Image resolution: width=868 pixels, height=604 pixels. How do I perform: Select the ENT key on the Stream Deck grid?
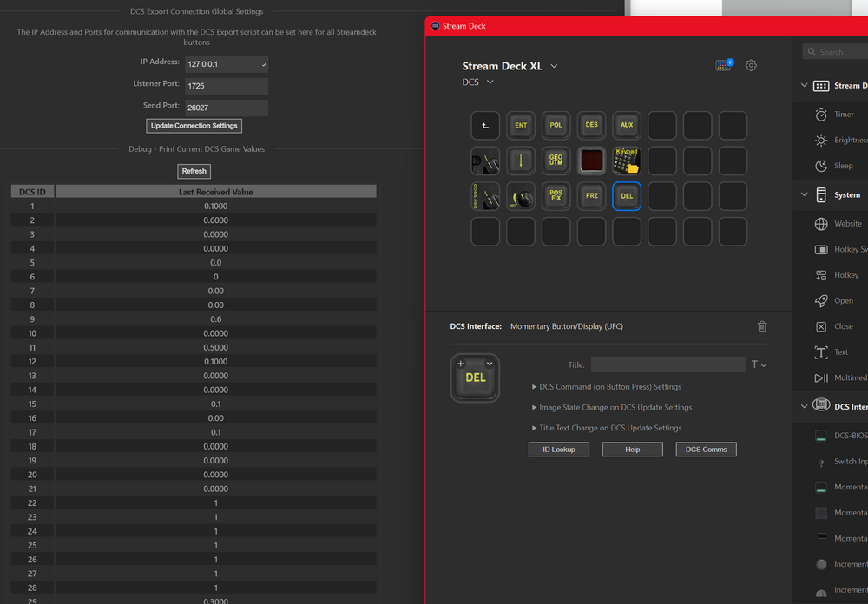(520, 125)
